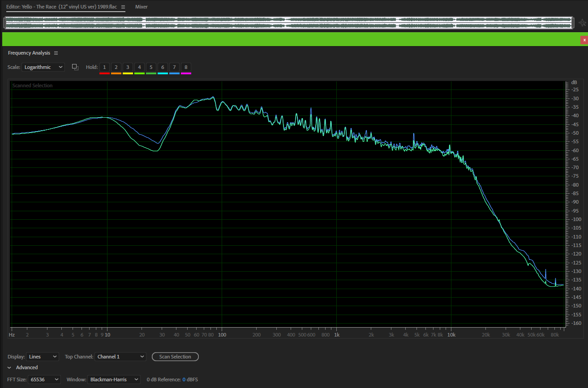Collapse the Advanced section
This screenshot has width=588, height=388.
tap(9, 367)
